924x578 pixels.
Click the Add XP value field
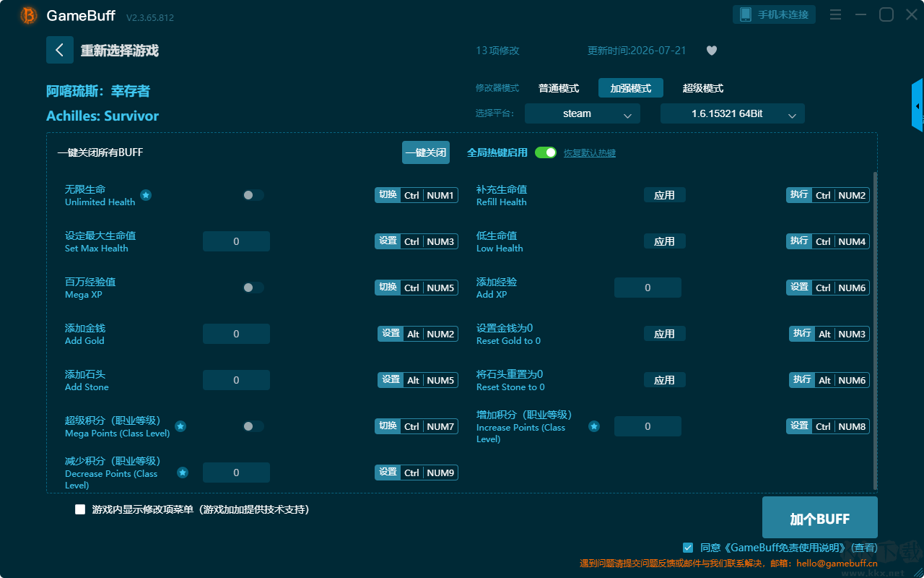(x=648, y=288)
